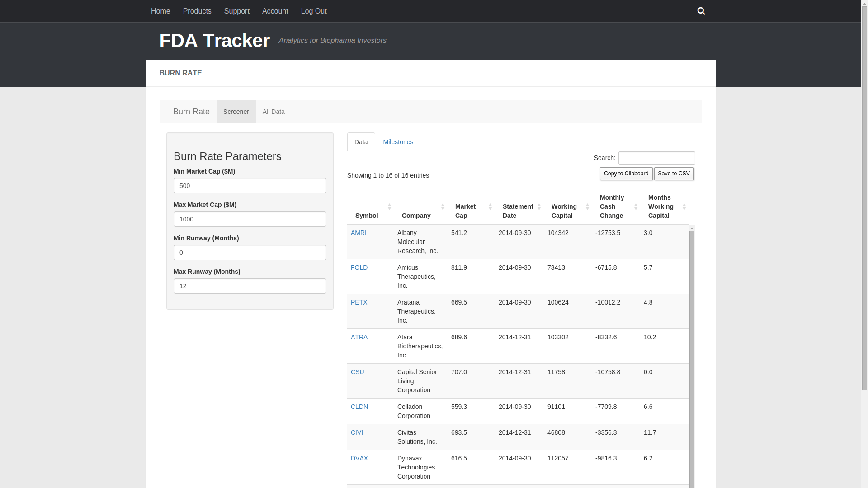Sort table by Market Cap sort icon

tap(491, 206)
